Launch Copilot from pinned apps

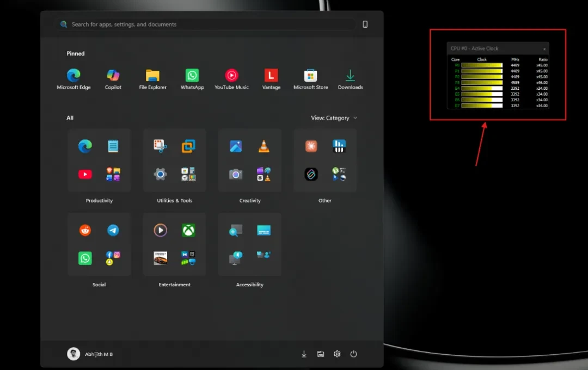(113, 79)
